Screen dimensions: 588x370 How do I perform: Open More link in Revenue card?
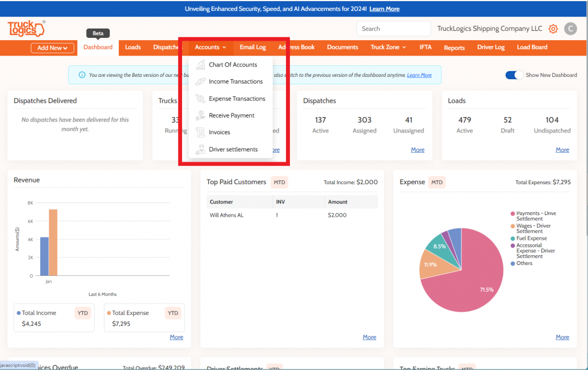click(x=176, y=337)
